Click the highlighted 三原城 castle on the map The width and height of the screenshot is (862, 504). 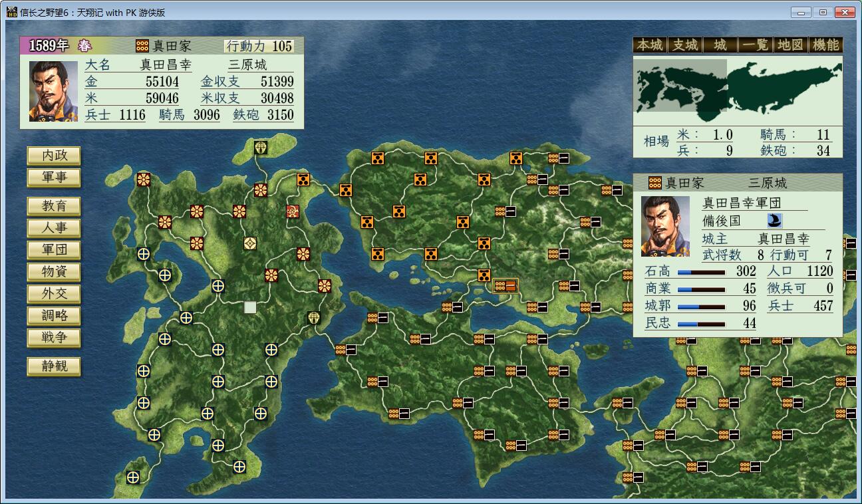click(x=505, y=286)
